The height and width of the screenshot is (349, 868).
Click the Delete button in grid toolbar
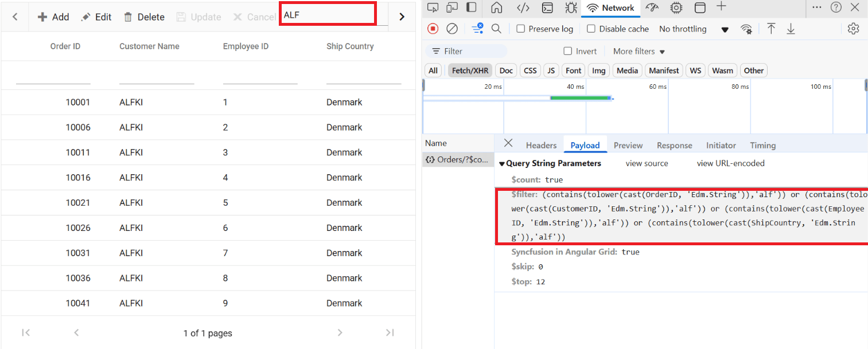point(144,17)
